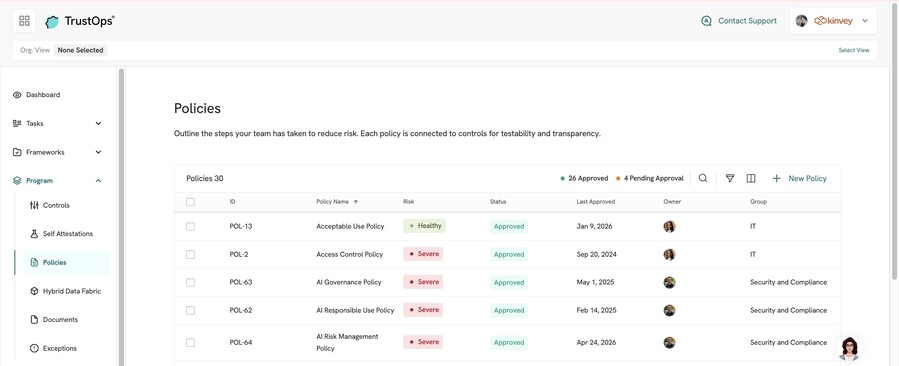
Task: Click the Last Approved column header
Action: 596,202
